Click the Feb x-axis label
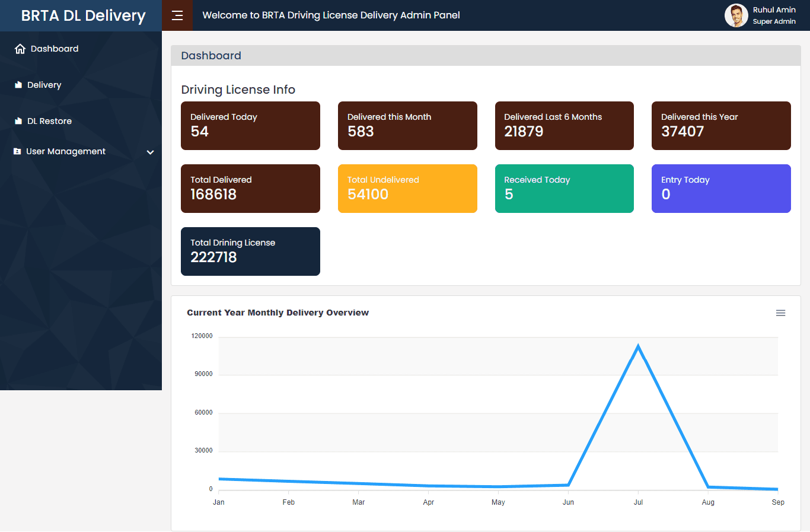Screen dimensions: 810x532 (x=289, y=502)
